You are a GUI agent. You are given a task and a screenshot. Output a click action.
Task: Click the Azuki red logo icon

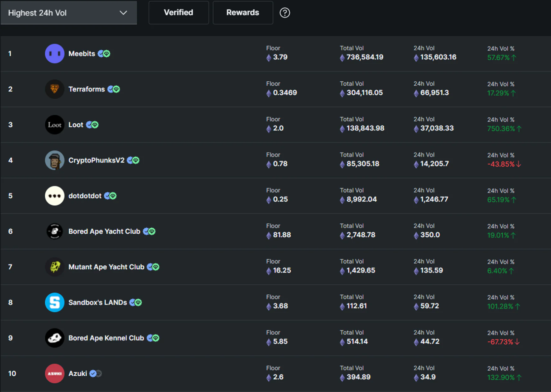tap(55, 374)
